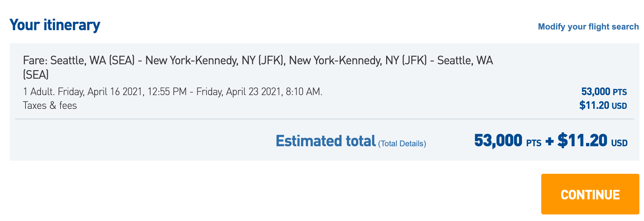Image resolution: width=644 pixels, height=221 pixels.
Task: Click the divider line above Estimated total
Action: click(x=324, y=119)
